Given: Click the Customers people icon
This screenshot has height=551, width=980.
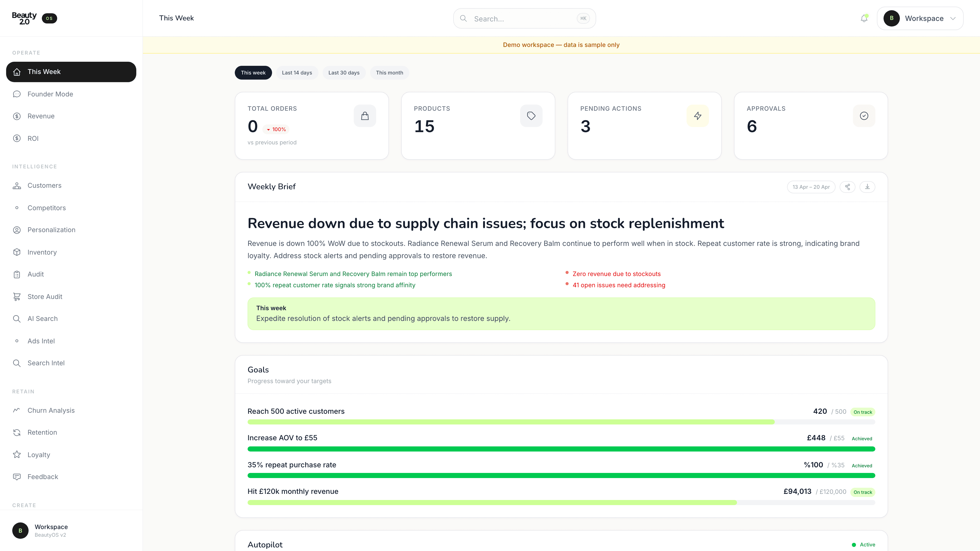Looking at the screenshot, I should pos(17,185).
